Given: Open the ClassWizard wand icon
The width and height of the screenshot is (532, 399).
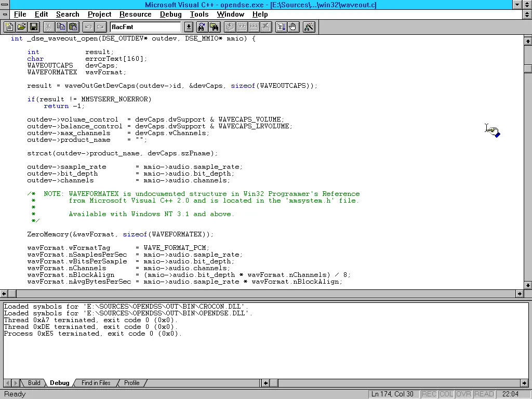Looking at the screenshot, I should [x=309, y=27].
